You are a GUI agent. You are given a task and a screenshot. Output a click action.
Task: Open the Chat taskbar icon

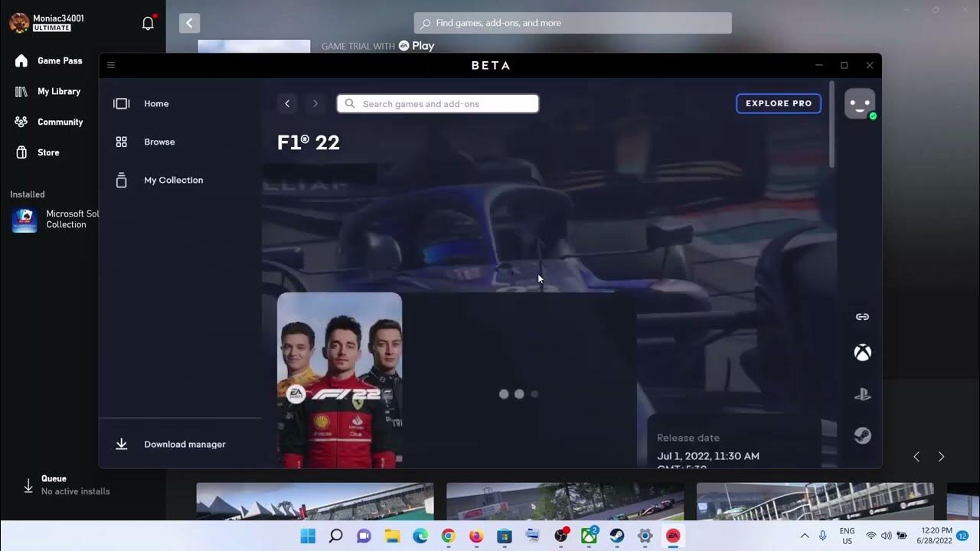tap(364, 536)
